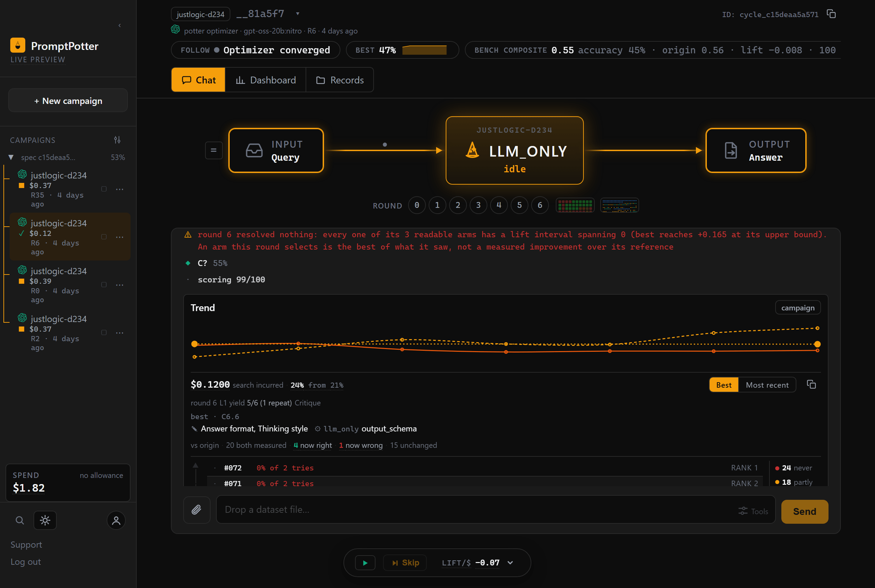The height and width of the screenshot is (588, 875).
Task: Collapse the ranked items list triangle
Action: [x=195, y=465]
